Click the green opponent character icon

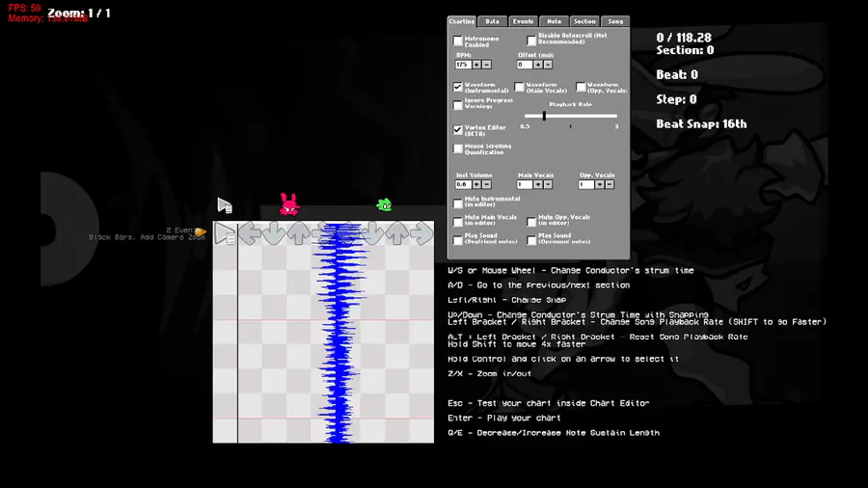pos(384,205)
